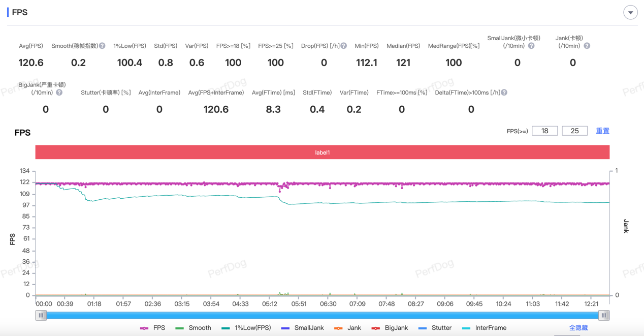The height and width of the screenshot is (336, 644).
Task: Click 全隐藏 to hide all series
Action: click(x=578, y=328)
